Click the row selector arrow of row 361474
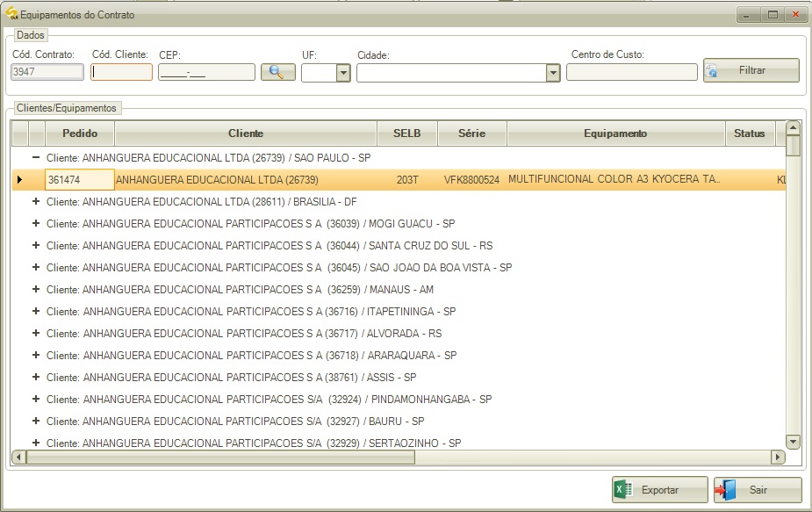The image size is (812, 512). pyautogui.click(x=19, y=180)
